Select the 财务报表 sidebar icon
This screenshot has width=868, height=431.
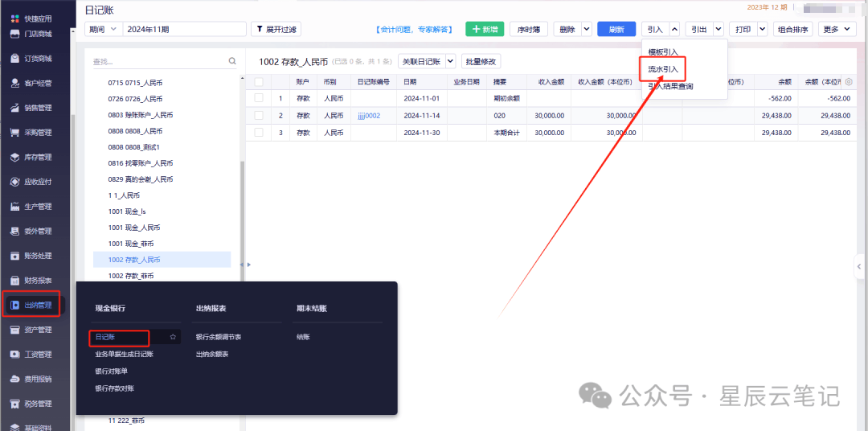click(15, 281)
